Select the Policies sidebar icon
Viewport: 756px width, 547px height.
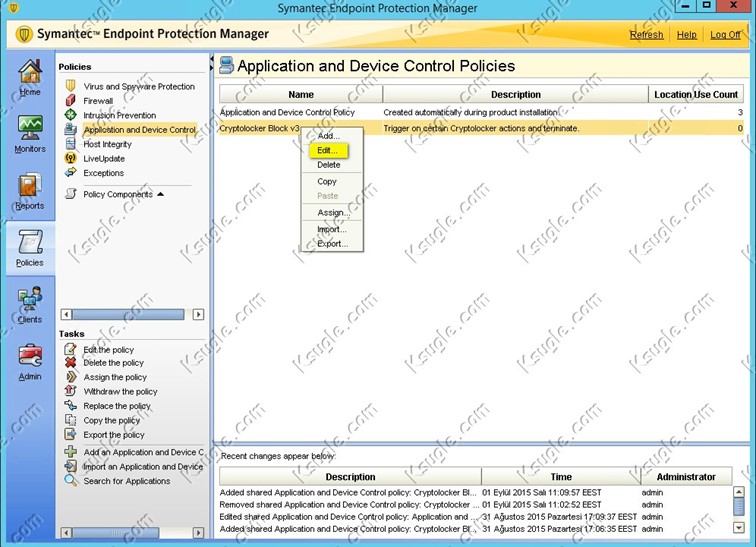click(30, 242)
